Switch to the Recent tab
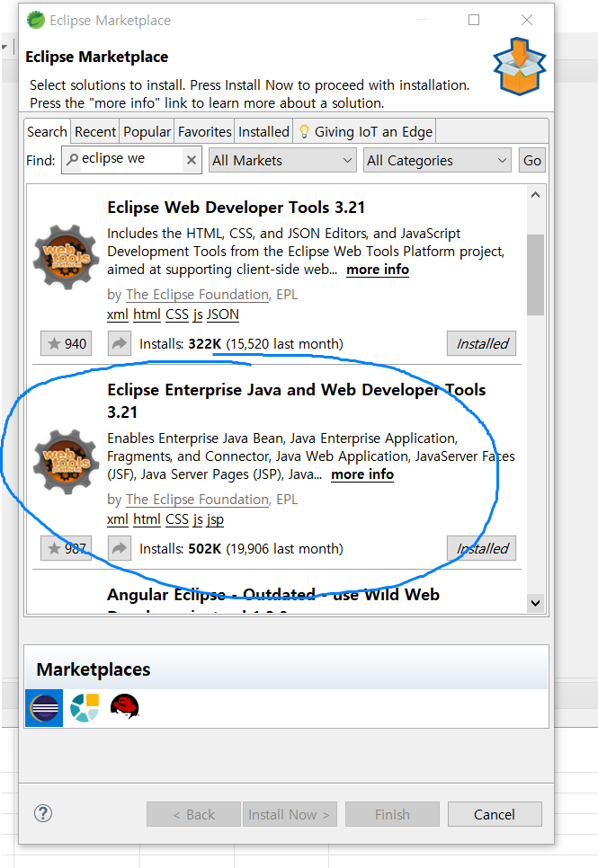 pyautogui.click(x=95, y=131)
